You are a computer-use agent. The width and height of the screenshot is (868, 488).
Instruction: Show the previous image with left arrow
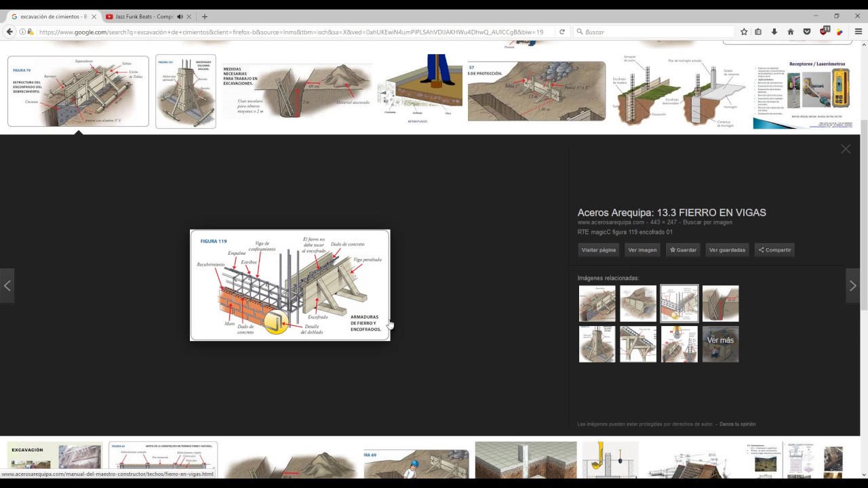point(7,285)
